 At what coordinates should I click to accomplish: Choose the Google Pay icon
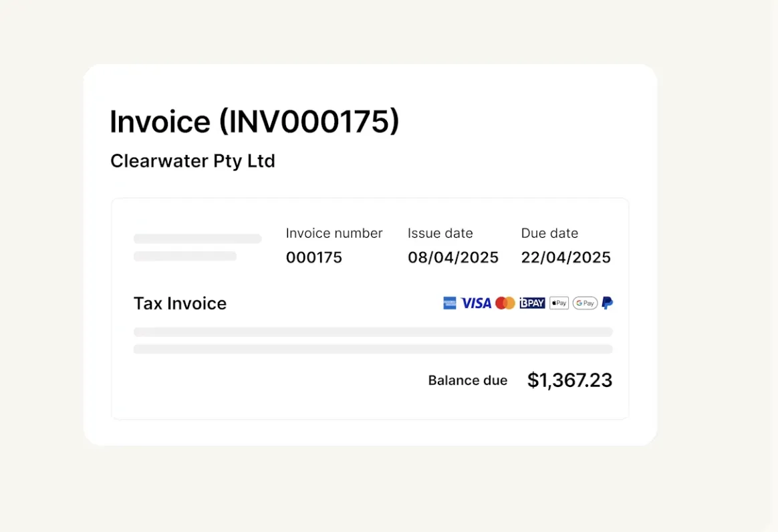585,303
